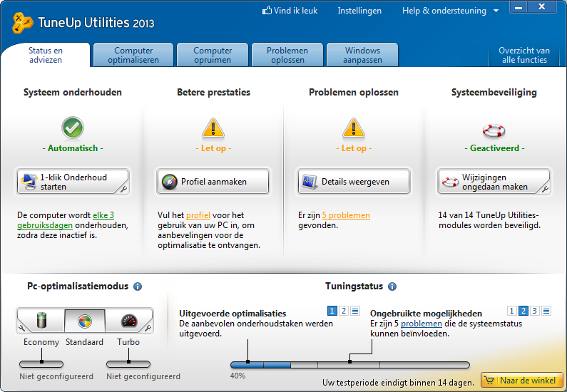567x392 pixels.
Task: Open info icon next to Pc-optimalisatiemodus
Action: [138, 287]
